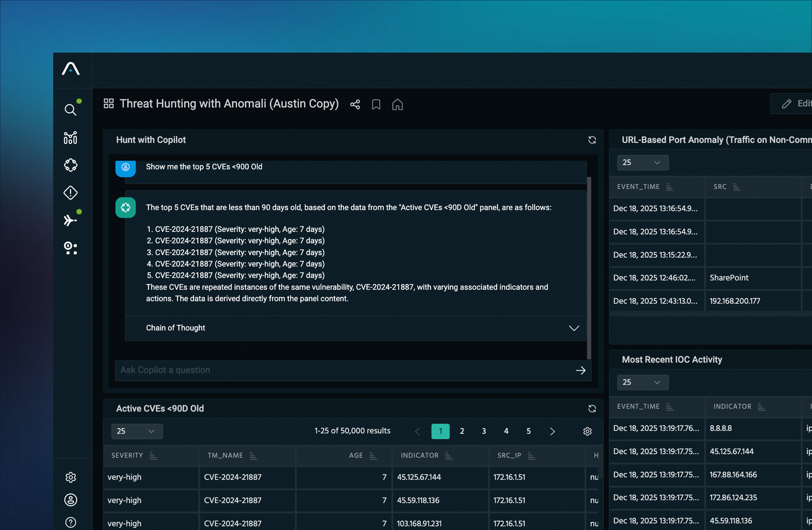Viewport: 812px width, 530px height.
Task: Click the Ask Copilot a question field
Action: click(341, 370)
